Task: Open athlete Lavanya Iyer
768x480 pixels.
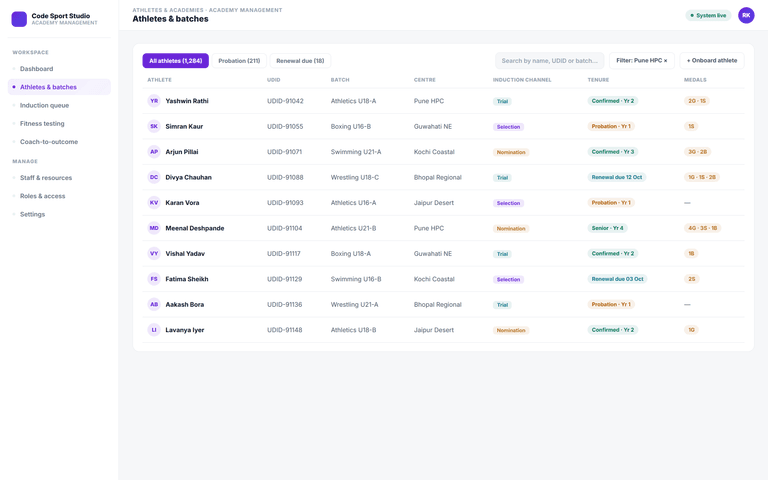Action: pyautogui.click(x=185, y=330)
